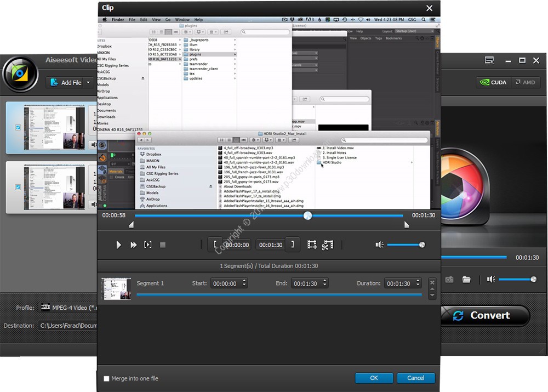This screenshot has width=548, height=392.
Task: Click the Add File button
Action: 66,83
